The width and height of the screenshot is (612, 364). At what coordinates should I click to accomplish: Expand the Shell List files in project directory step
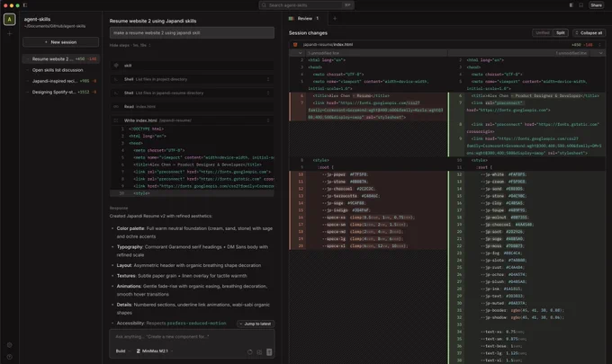(x=268, y=79)
